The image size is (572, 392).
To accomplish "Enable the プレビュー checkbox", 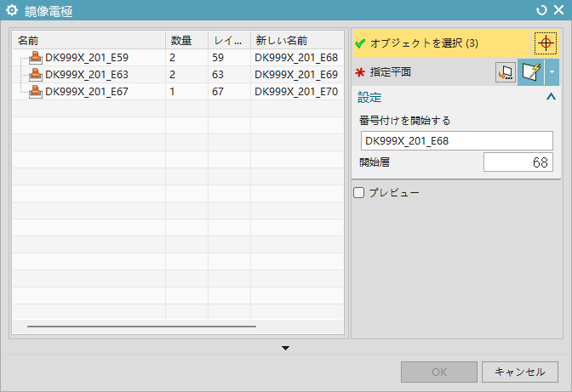I will click(358, 193).
